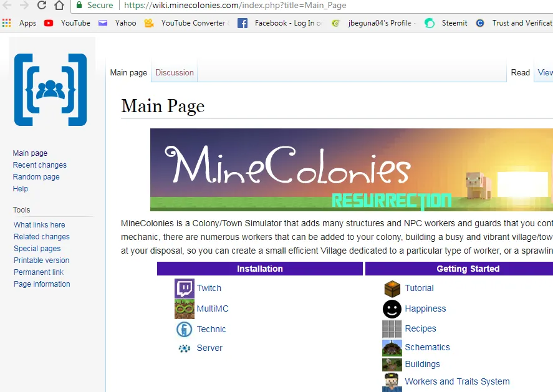Click the Installation section header
The height and width of the screenshot is (392, 553).
(260, 269)
